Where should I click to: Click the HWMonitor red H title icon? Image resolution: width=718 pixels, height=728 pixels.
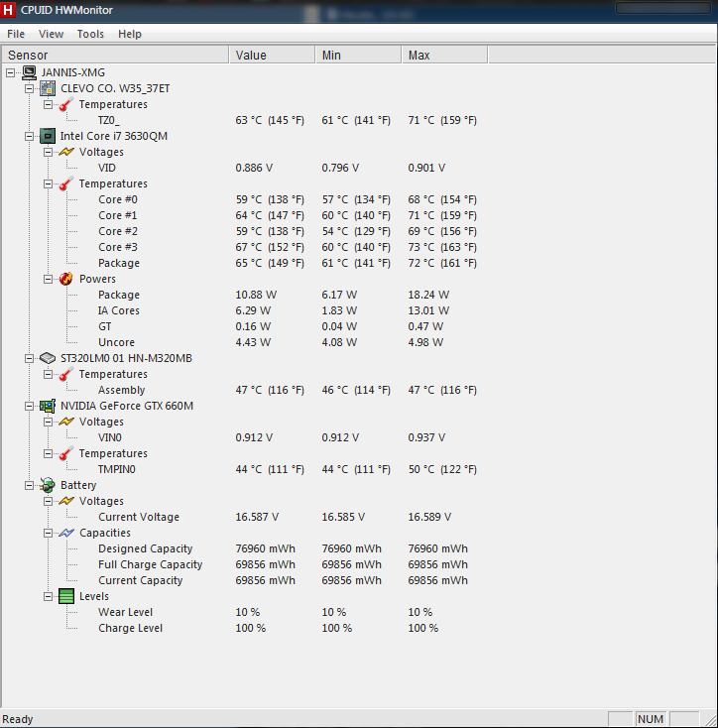click(x=7, y=10)
